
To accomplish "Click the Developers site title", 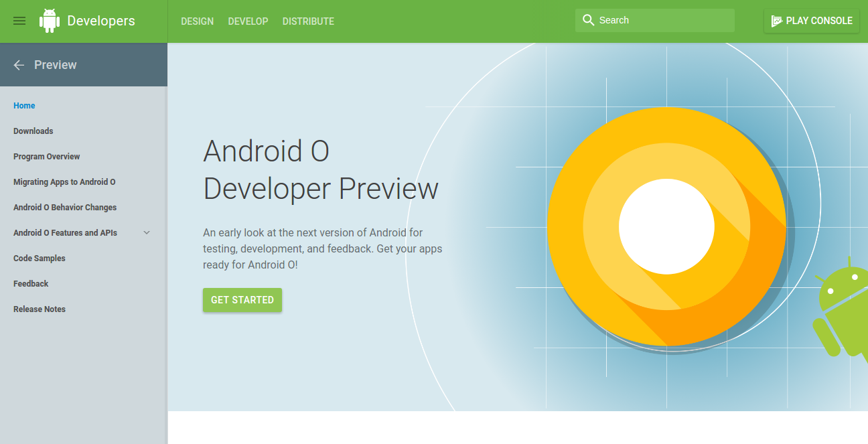I will click(x=101, y=21).
